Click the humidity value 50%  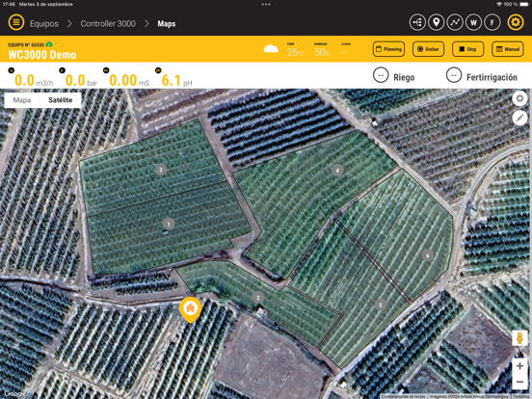click(x=322, y=52)
